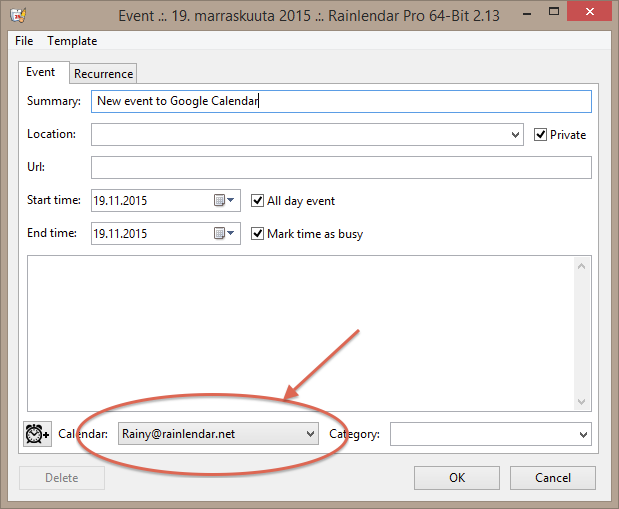The image size is (619, 509).
Task: Uncheck the All day event checkbox
Action: pyautogui.click(x=257, y=201)
